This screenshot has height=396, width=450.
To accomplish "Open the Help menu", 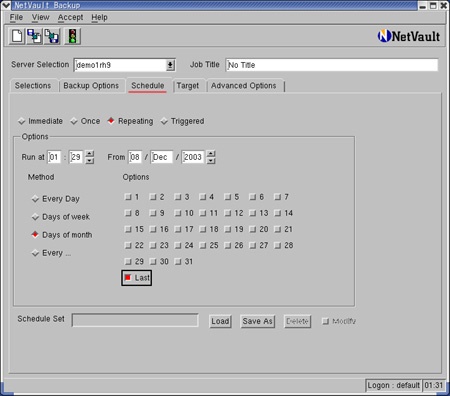I will tap(99, 17).
